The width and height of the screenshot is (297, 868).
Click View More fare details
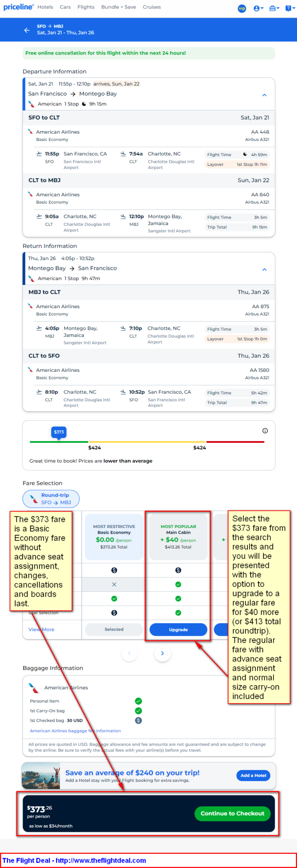(x=41, y=629)
